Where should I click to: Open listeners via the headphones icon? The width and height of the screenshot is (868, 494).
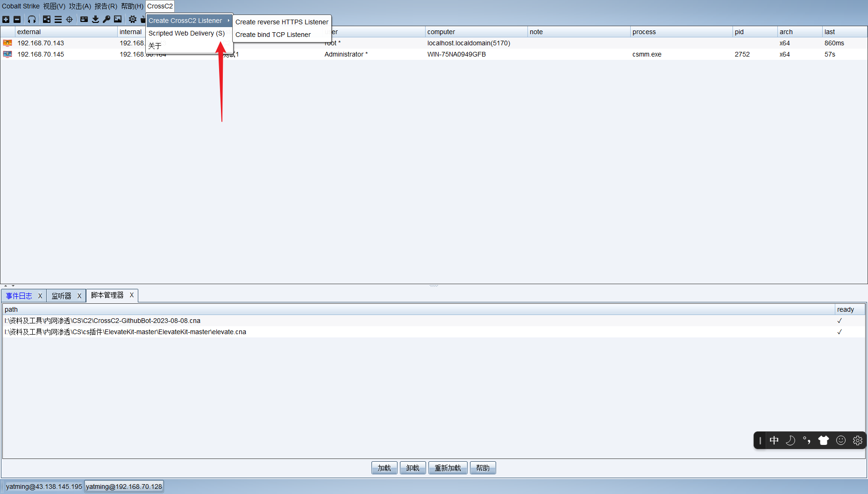32,19
